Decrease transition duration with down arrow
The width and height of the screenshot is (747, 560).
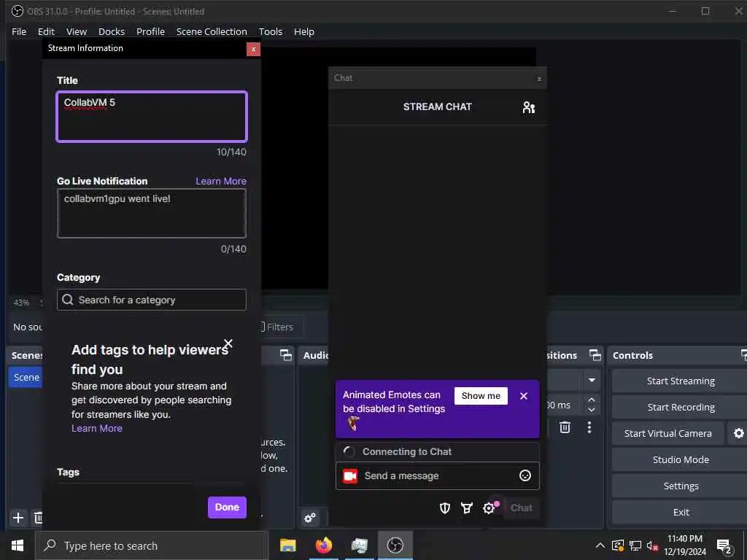pos(592,410)
